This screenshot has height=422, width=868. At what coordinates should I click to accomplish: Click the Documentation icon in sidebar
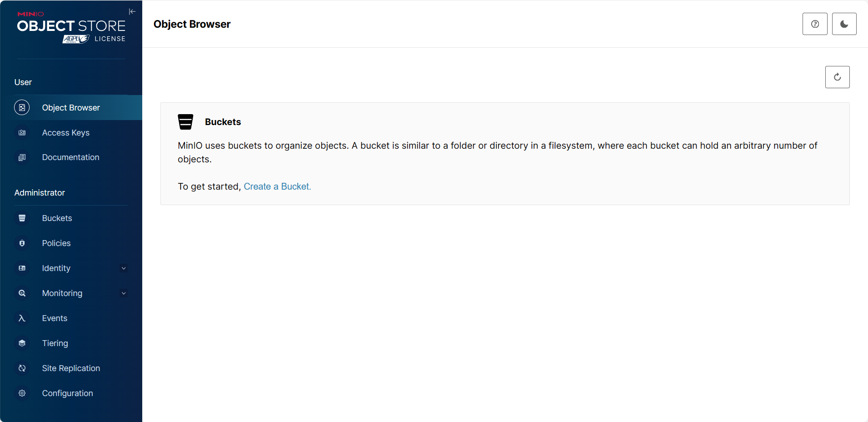(x=22, y=157)
